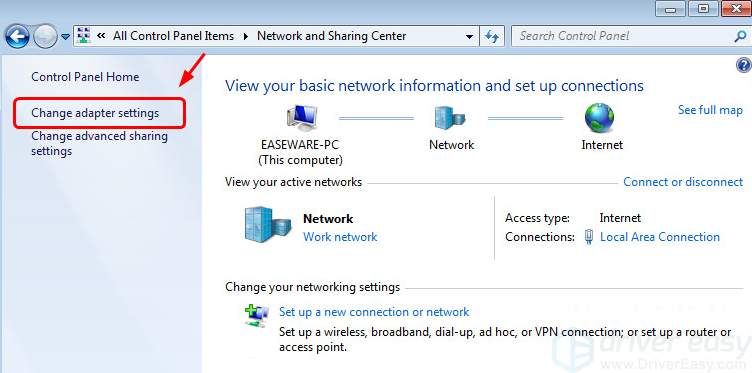
Task: Open Change adapter settings
Action: 95,113
